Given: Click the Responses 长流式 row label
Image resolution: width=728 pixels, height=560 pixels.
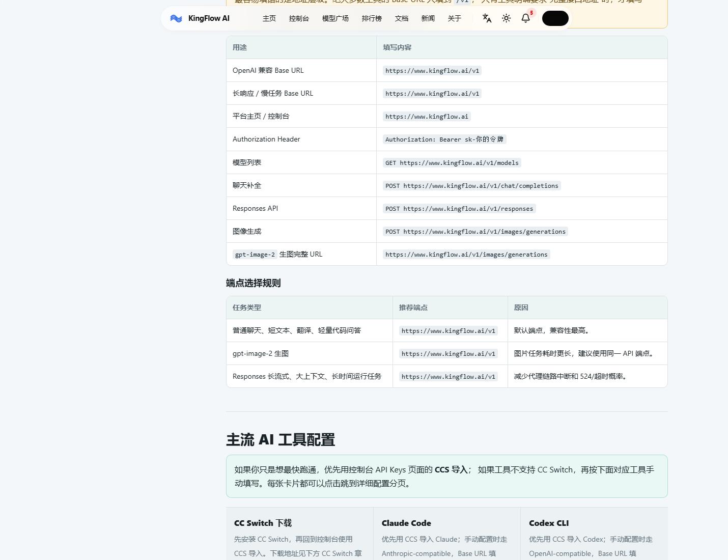Looking at the screenshot, I should click(307, 376).
